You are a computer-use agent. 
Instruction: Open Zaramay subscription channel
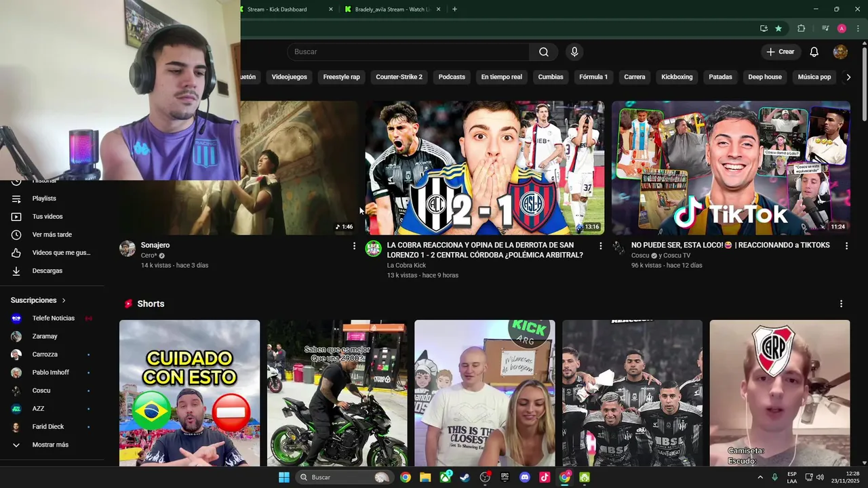52,336
